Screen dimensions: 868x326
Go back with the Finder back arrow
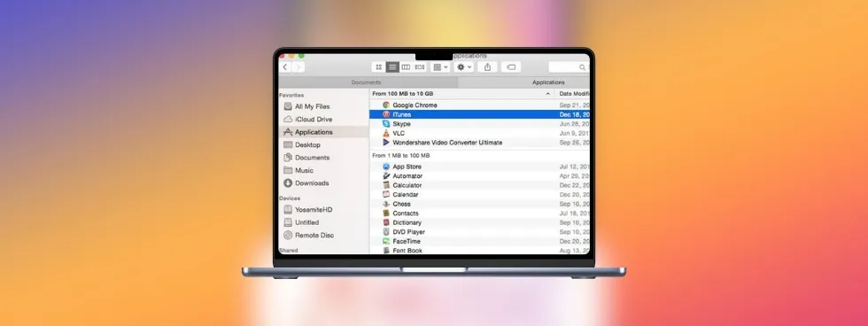[285, 67]
